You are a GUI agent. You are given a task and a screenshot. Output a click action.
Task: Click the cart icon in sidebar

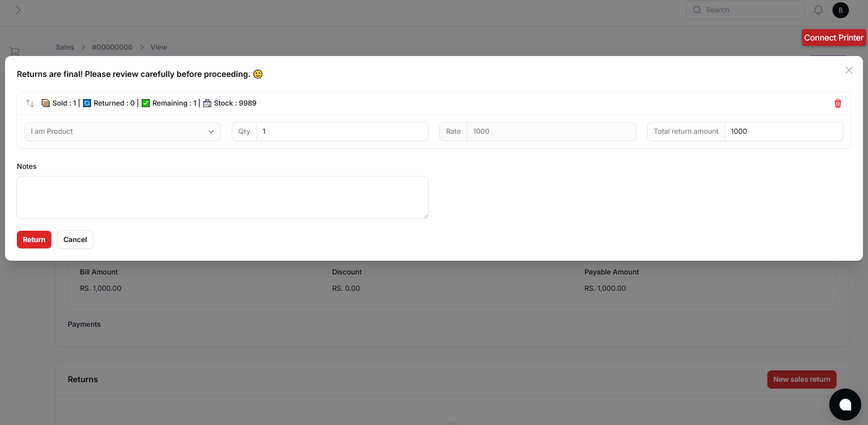[x=15, y=51]
